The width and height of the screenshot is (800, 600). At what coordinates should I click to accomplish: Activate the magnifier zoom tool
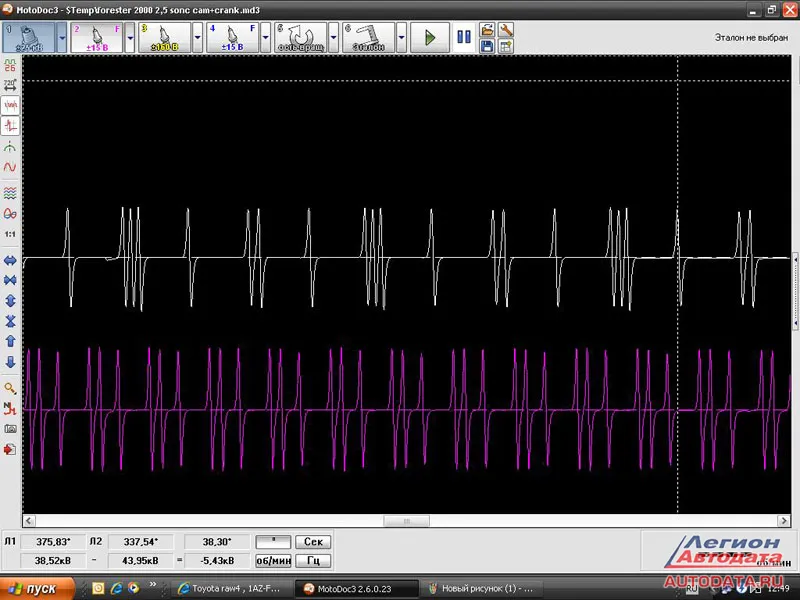[x=10, y=388]
